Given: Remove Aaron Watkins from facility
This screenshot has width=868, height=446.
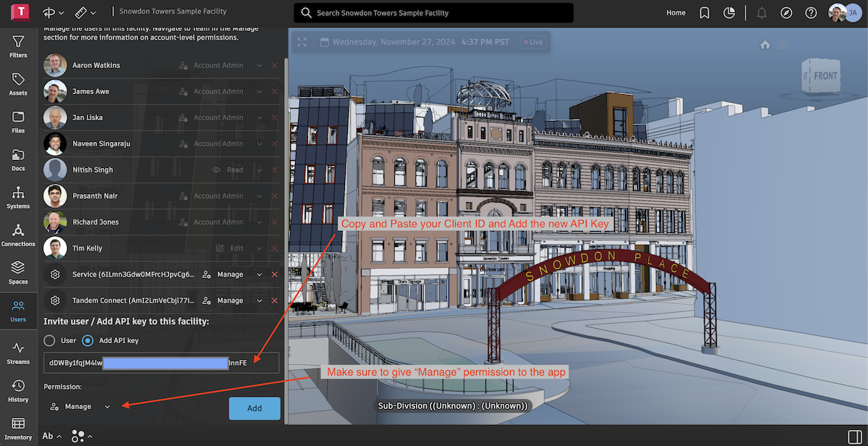Looking at the screenshot, I should [274, 65].
